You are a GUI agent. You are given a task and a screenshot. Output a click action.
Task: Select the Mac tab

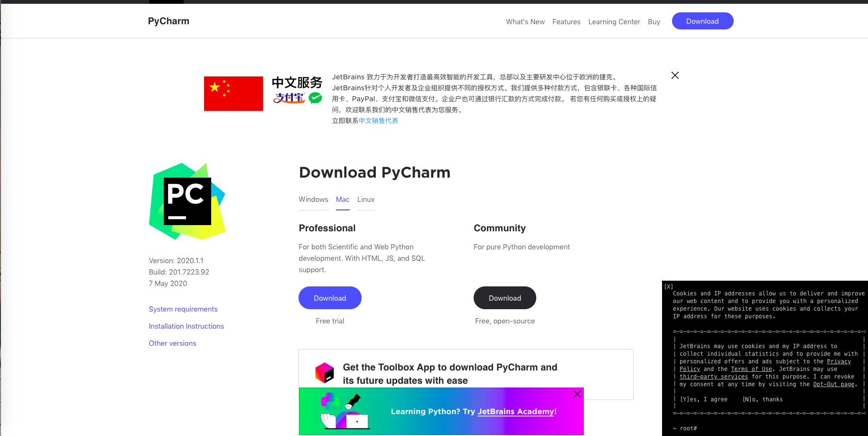[343, 199]
